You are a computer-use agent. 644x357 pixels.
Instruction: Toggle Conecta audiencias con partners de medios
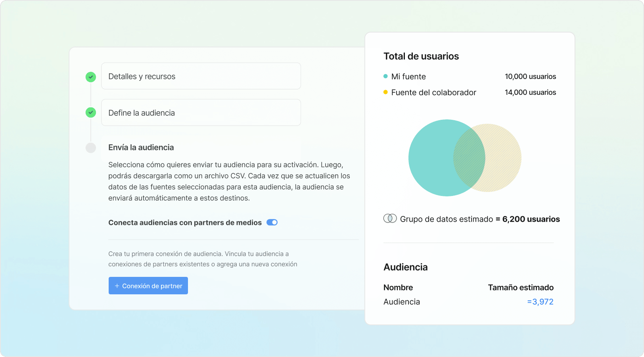pyautogui.click(x=272, y=223)
